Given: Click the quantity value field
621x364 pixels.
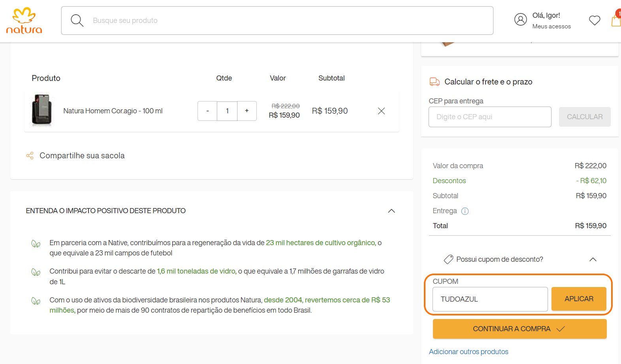Looking at the screenshot, I should point(227,111).
